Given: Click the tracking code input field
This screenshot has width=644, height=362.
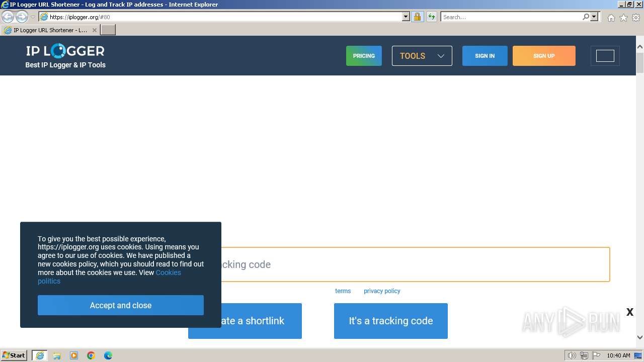Looking at the screenshot, I should pyautogui.click(x=416, y=264).
